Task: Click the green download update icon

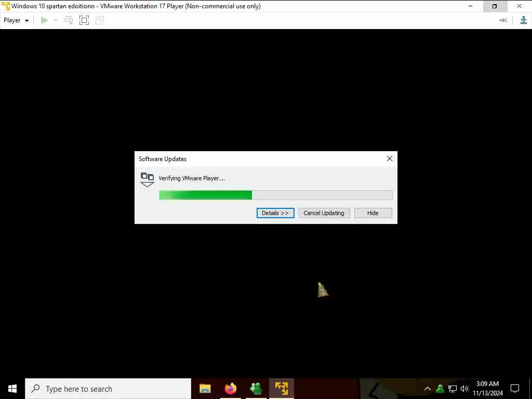Action: click(x=524, y=20)
